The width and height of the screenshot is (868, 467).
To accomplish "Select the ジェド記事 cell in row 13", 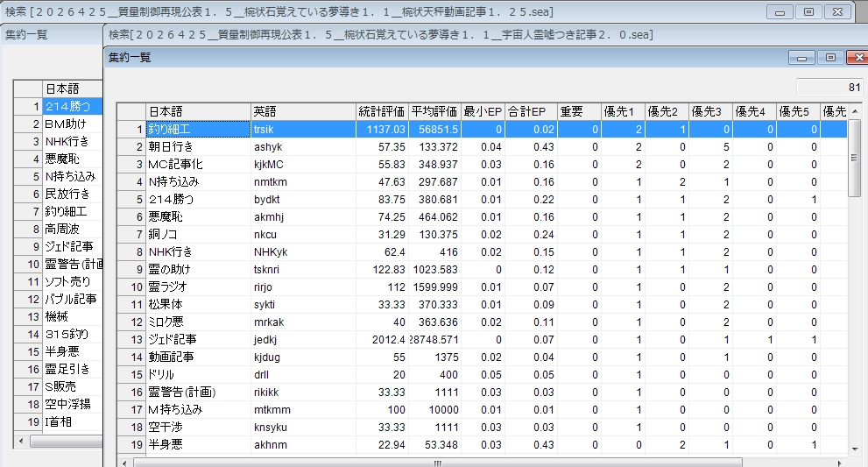I will point(197,339).
